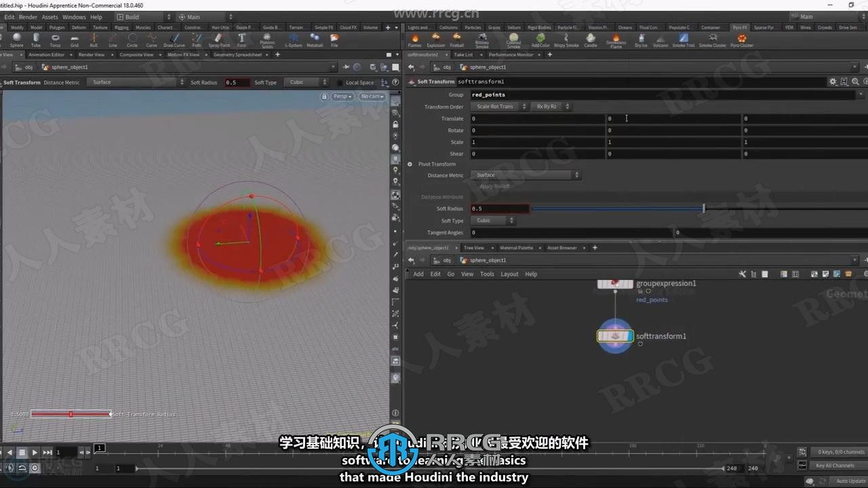The height and width of the screenshot is (488, 868).
Task: Toggle the Pivot Transform section
Action: point(410,164)
